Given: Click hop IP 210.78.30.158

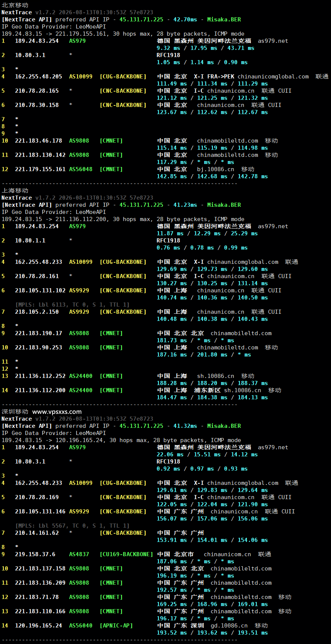Looking at the screenshot, I should (x=37, y=105).
